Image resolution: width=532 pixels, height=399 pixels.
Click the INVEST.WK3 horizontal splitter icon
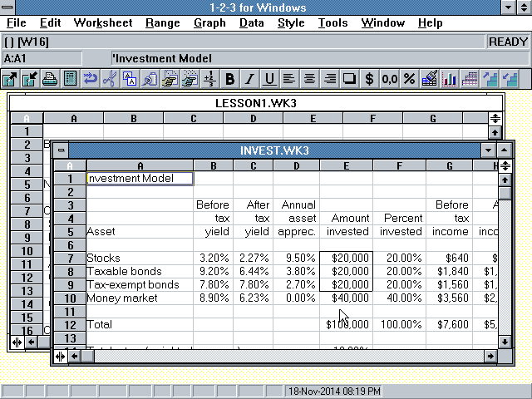coord(505,166)
